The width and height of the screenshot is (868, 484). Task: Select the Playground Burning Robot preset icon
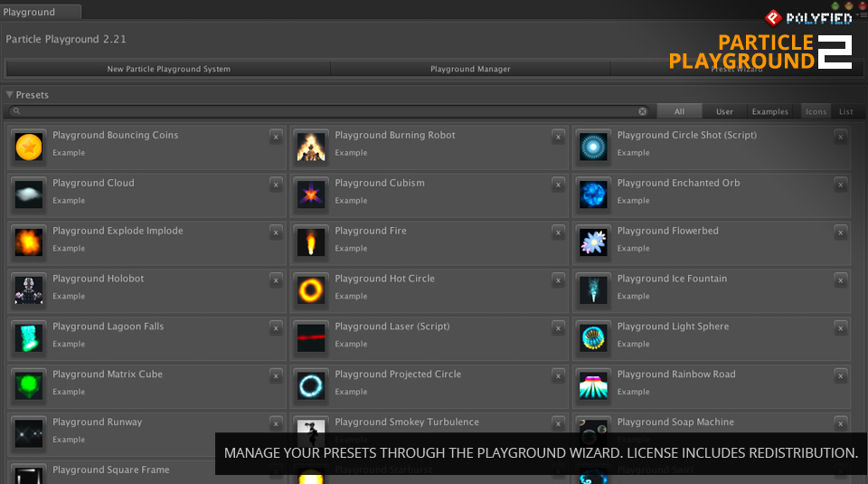[311, 147]
